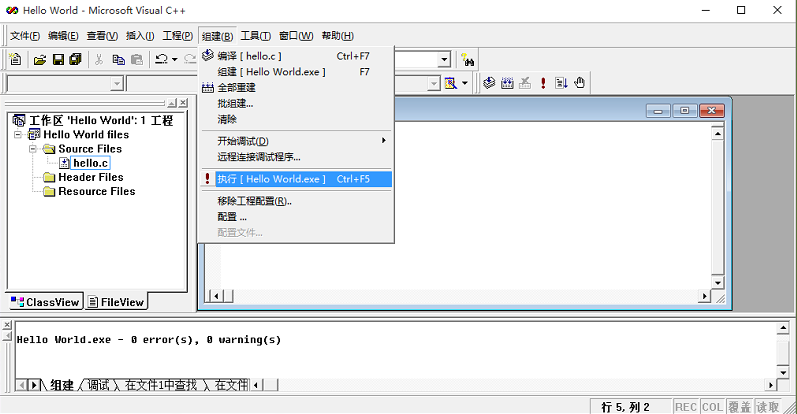Click the Paste clipboard icon

click(x=137, y=60)
